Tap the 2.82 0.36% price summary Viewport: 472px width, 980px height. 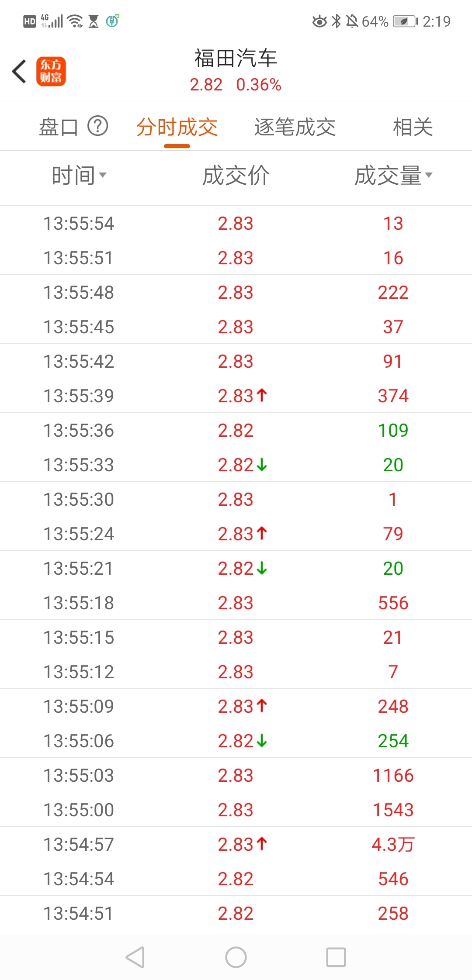click(236, 85)
